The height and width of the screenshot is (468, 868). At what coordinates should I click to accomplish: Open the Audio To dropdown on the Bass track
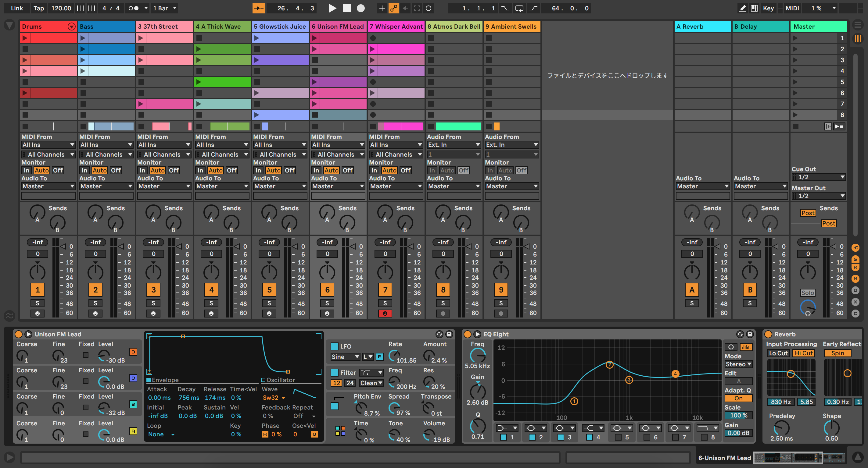click(x=106, y=186)
